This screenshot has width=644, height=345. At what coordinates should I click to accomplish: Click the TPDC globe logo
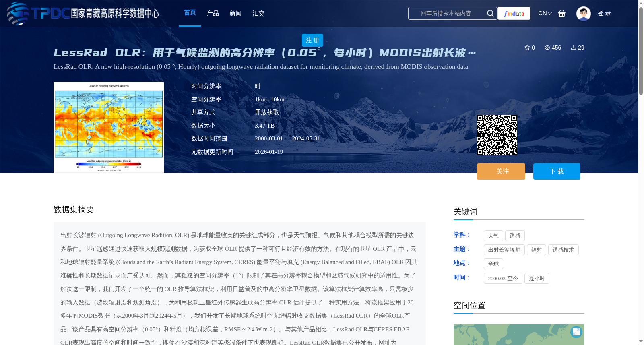(x=18, y=13)
